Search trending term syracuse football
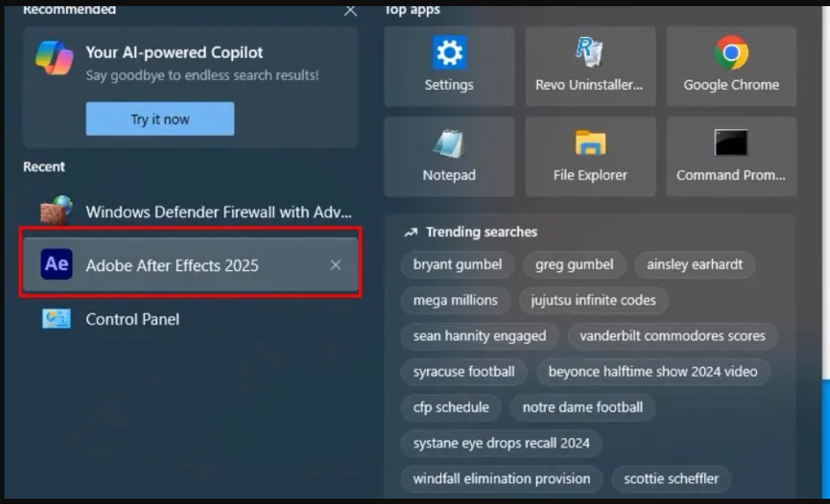Screen dimensions: 830x504 coord(464,372)
